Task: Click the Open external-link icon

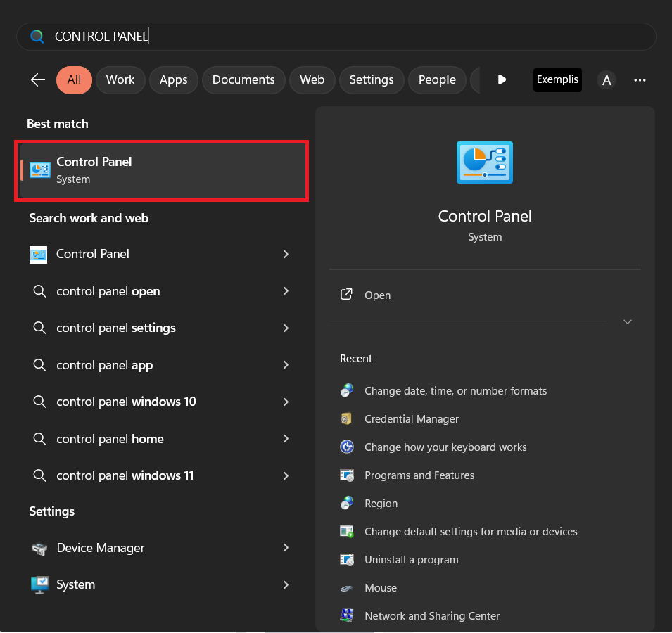Action: tap(346, 294)
